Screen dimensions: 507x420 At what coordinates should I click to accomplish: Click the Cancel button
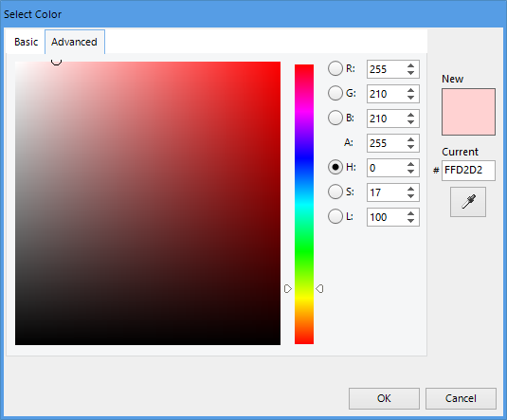[461, 398]
